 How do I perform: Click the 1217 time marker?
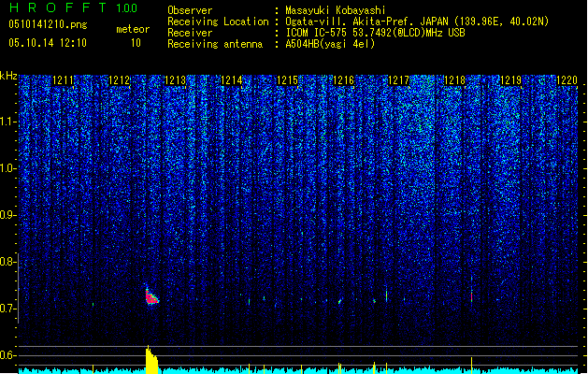click(398, 80)
